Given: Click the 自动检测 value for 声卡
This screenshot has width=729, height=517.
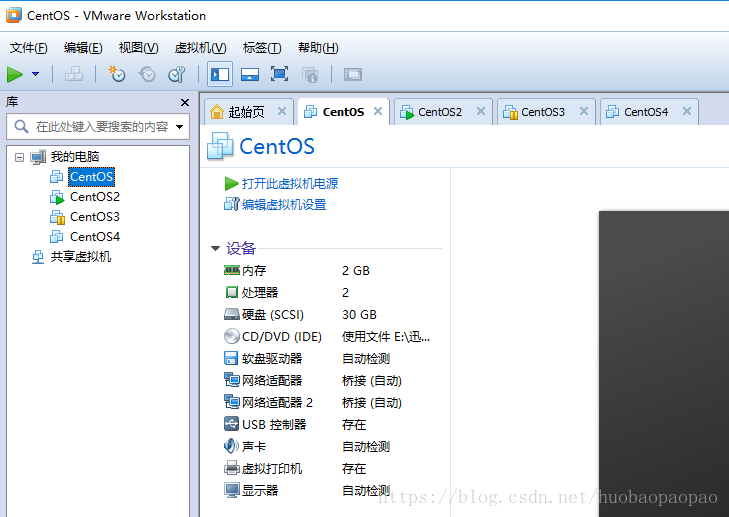Looking at the screenshot, I should (x=366, y=447).
